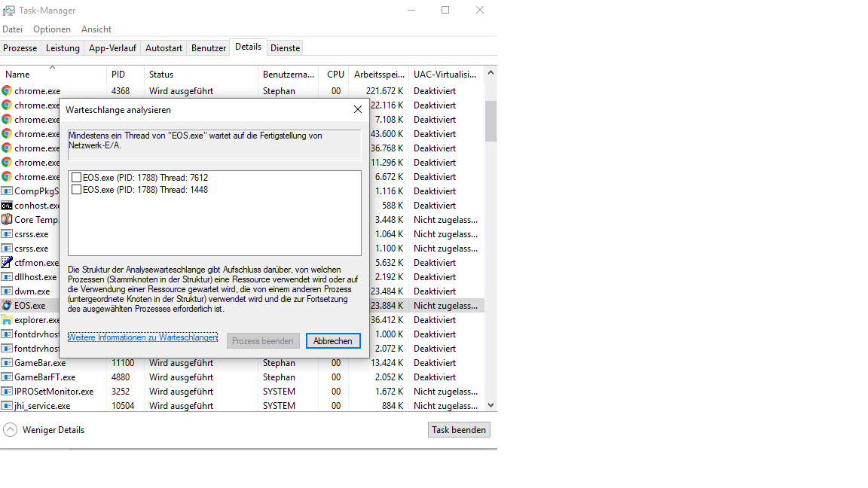Click the ctfmon.exe pen icon
The width and height of the screenshot is (868, 488).
[x=7, y=262]
